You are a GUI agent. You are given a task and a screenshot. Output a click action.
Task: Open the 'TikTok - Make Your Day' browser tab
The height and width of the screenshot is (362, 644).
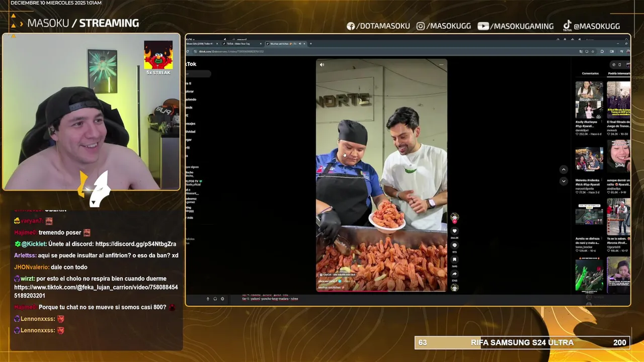click(x=242, y=44)
